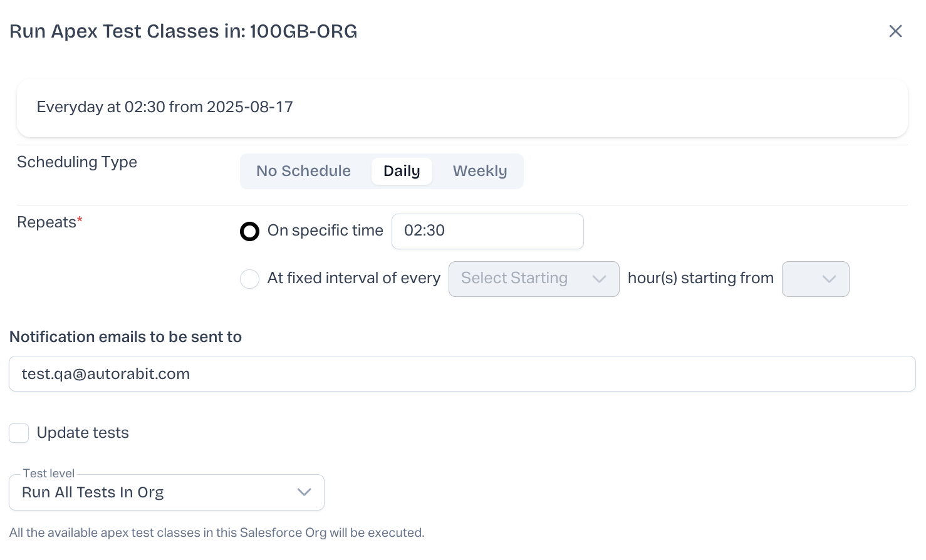Click the At fixed interval of every label
The height and width of the screenshot is (560, 926).
click(354, 278)
